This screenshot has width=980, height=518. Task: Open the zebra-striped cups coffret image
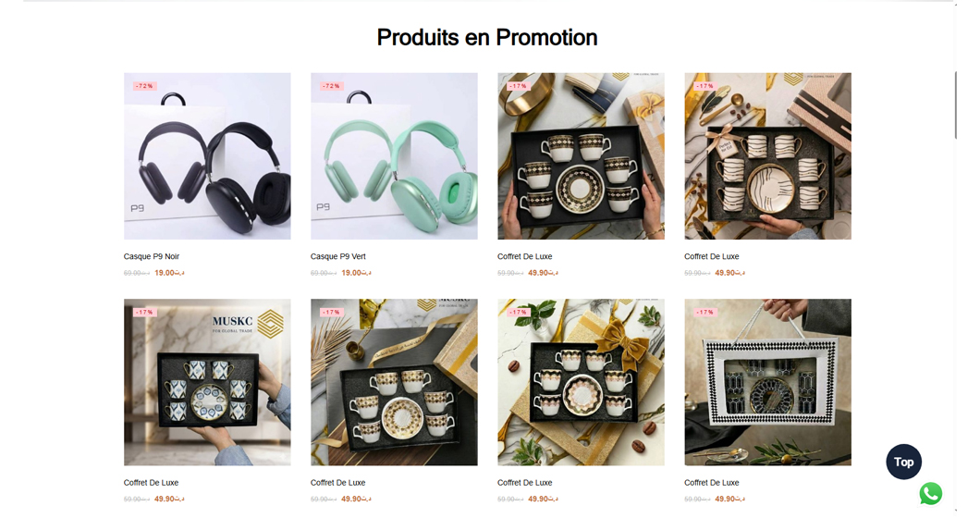pyautogui.click(x=767, y=155)
